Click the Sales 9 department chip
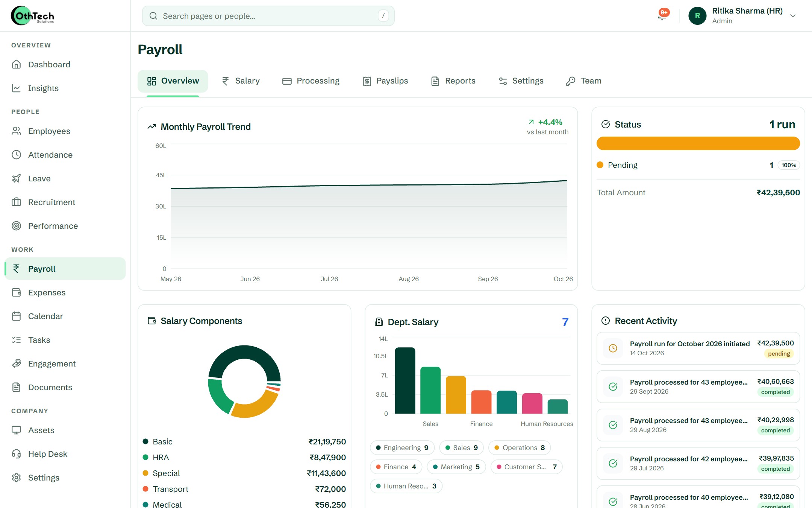The height and width of the screenshot is (508, 812). 461,448
